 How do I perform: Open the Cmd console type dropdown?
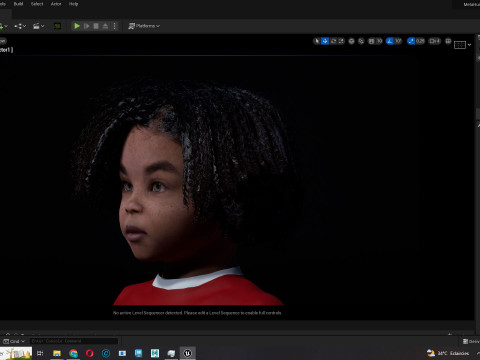(x=14, y=341)
